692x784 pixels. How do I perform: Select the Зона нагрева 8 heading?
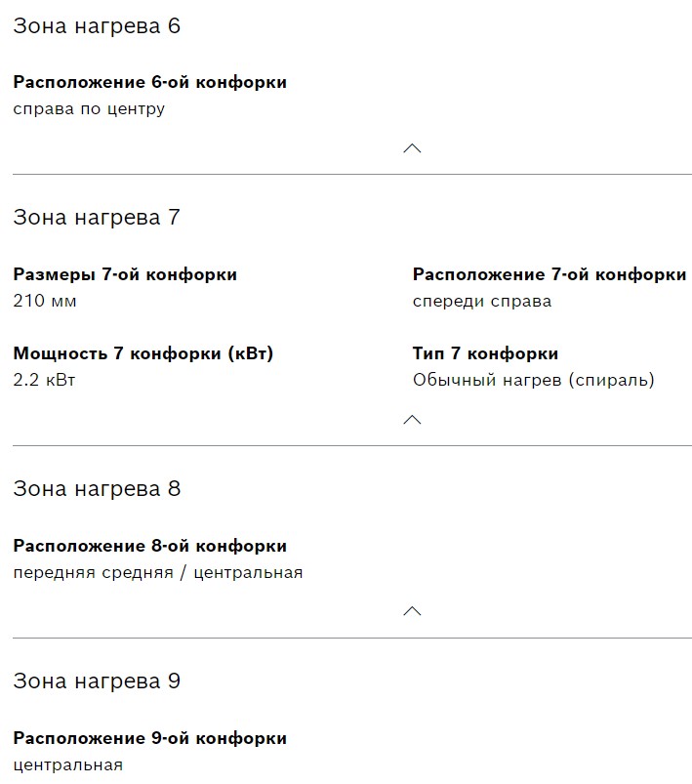tap(97, 488)
